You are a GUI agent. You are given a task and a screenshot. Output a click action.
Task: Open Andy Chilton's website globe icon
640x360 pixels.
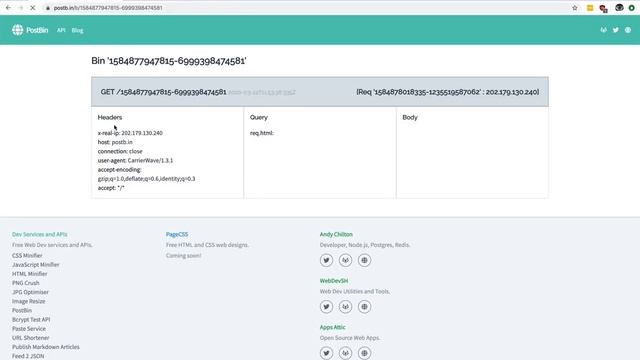tap(364, 260)
